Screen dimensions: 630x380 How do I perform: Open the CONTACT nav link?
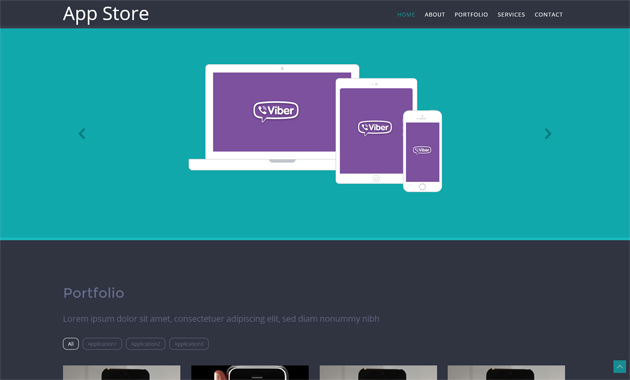click(x=548, y=14)
